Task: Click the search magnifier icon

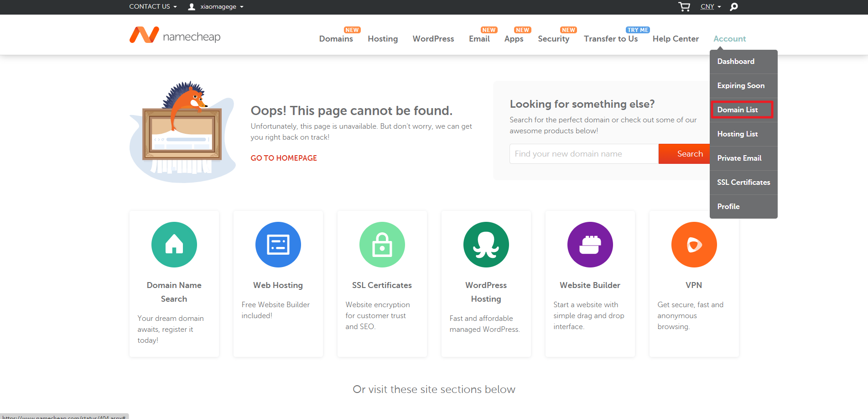Action: [x=734, y=6]
